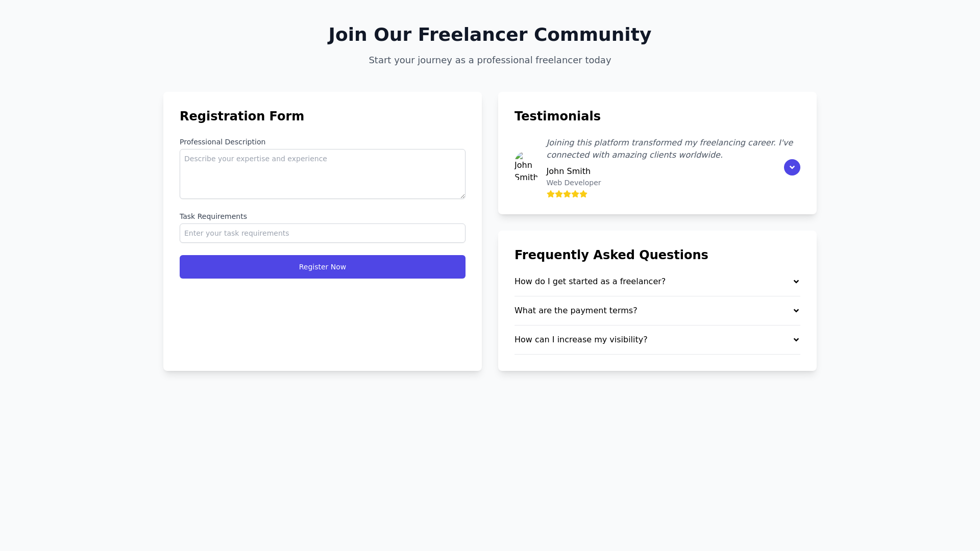This screenshot has height=551, width=980.
Task: Click John Smith's avatar image
Action: [526, 167]
